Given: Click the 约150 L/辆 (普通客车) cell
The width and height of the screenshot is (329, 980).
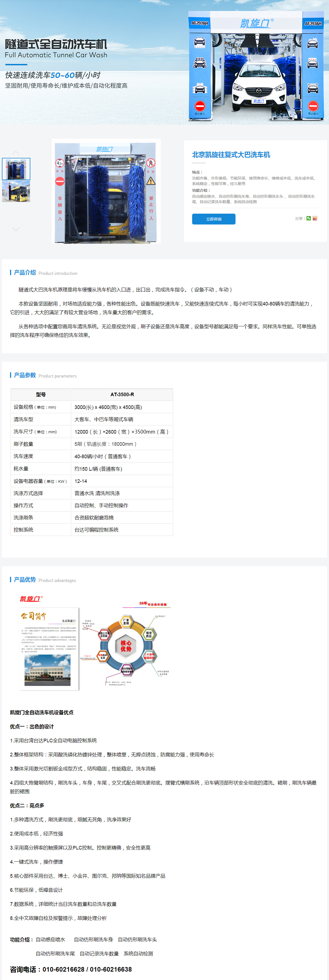Looking at the screenshot, I should pos(122,469).
